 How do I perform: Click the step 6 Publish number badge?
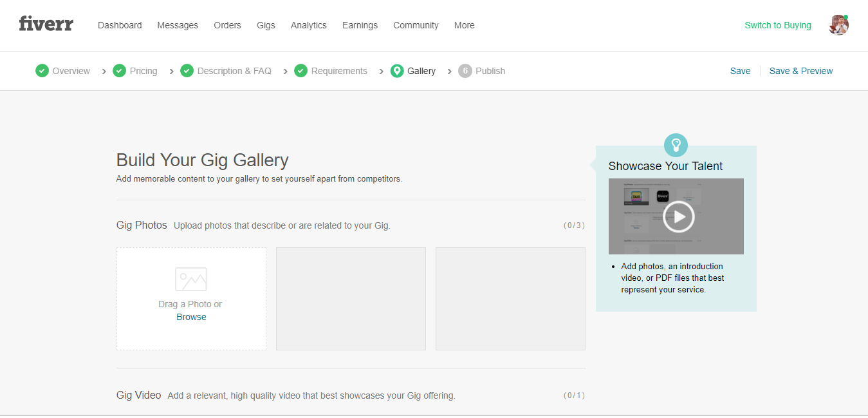465,71
